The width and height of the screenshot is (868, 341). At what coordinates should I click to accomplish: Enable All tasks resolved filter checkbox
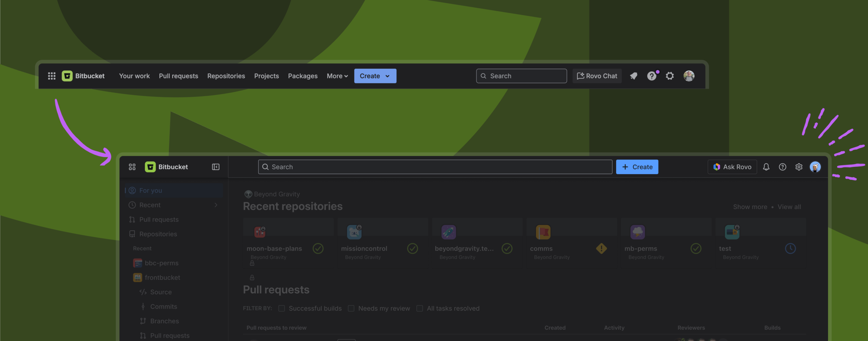(419, 308)
